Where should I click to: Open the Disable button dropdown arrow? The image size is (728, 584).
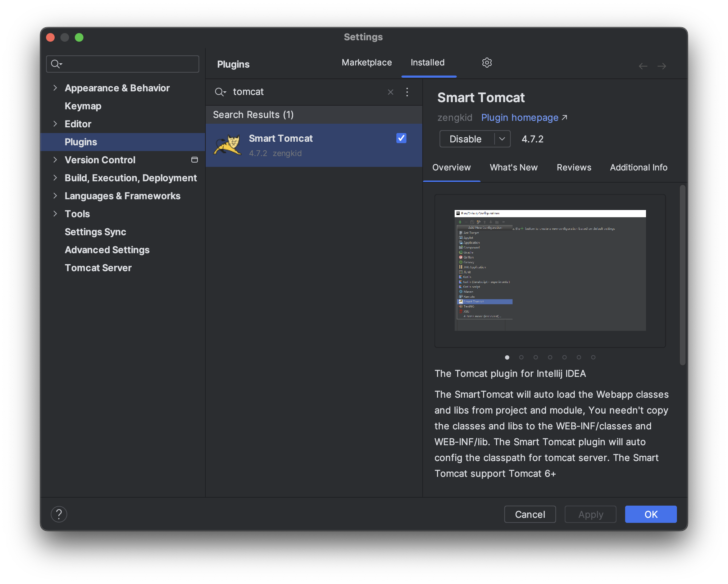pyautogui.click(x=502, y=139)
